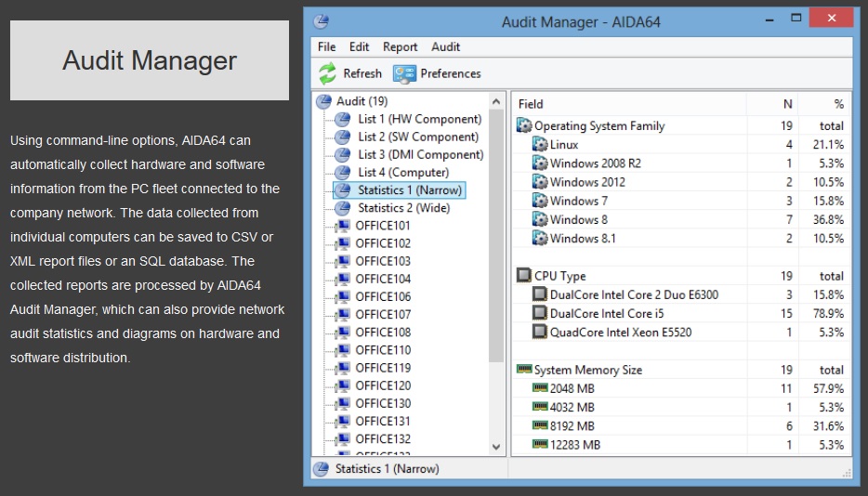The width and height of the screenshot is (868, 496).
Task: Click the 12283 MB row text
Action: (574, 445)
